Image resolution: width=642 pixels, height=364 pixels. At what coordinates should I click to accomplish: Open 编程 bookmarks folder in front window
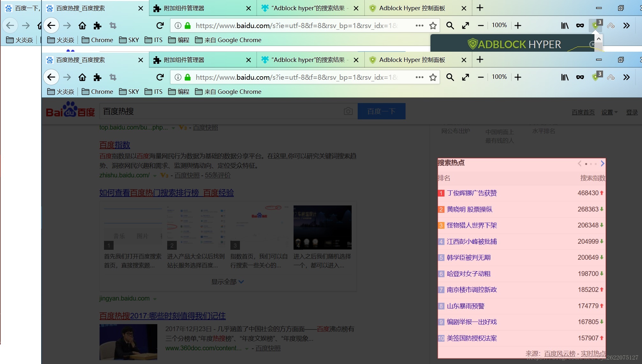click(179, 92)
